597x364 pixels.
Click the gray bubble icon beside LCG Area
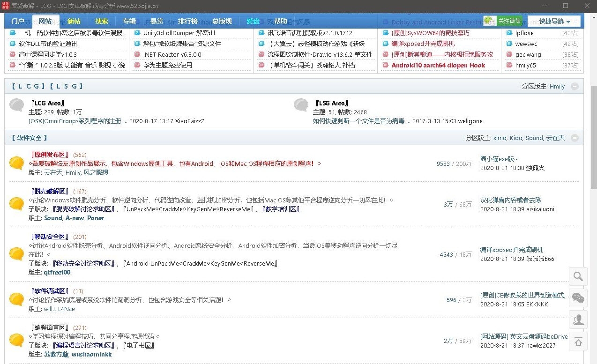(x=17, y=105)
